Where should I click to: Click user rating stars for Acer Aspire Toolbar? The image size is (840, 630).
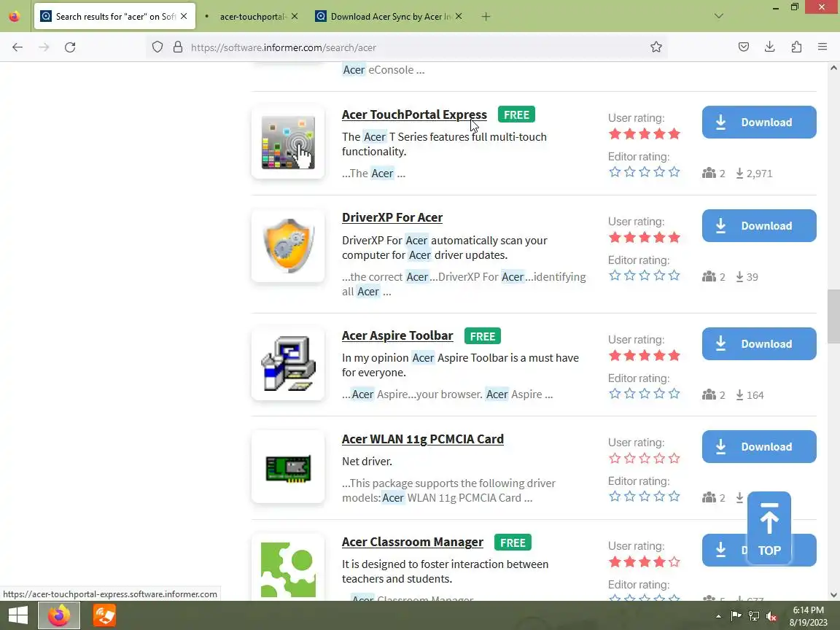click(x=645, y=356)
